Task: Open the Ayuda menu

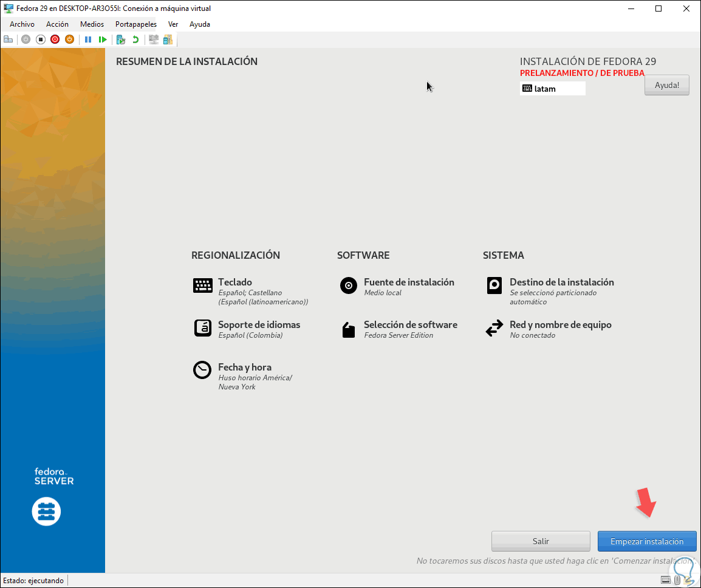Action: (200, 24)
